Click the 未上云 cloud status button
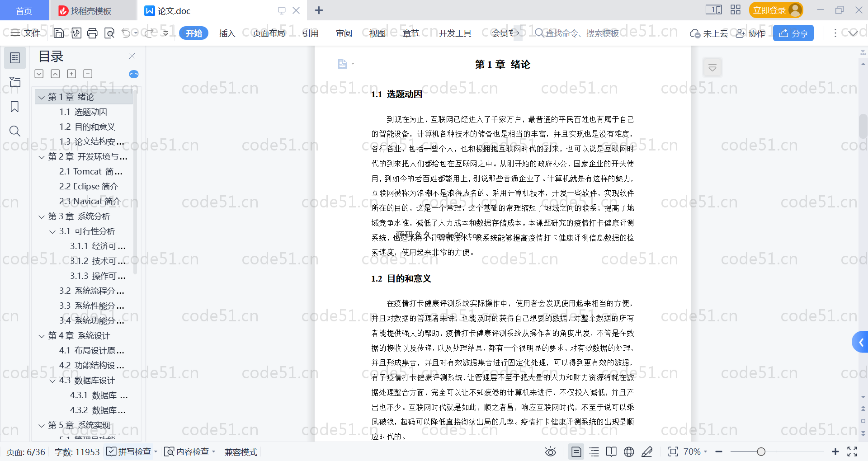 708,33
